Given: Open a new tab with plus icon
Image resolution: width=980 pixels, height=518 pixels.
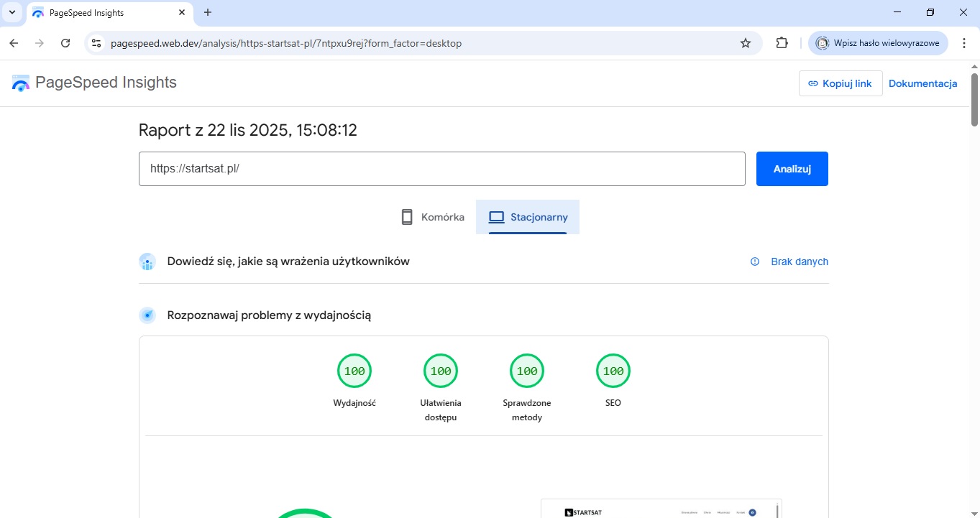Looking at the screenshot, I should (x=208, y=12).
